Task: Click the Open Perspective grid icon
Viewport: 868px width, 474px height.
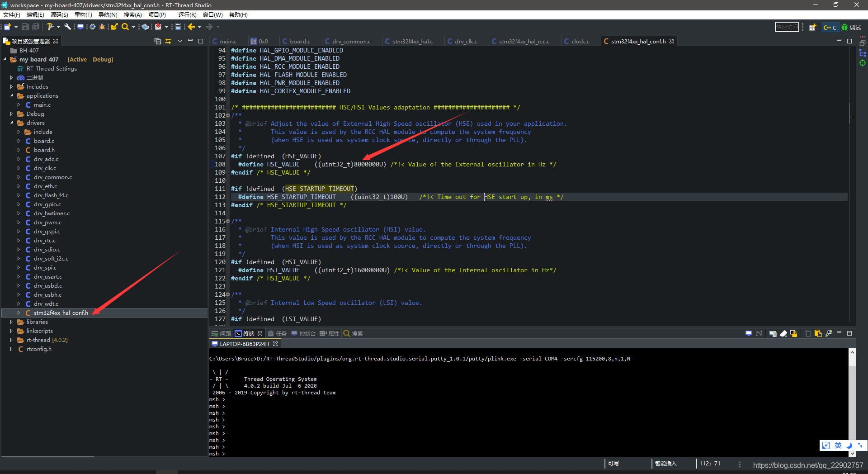Action: (x=812, y=28)
